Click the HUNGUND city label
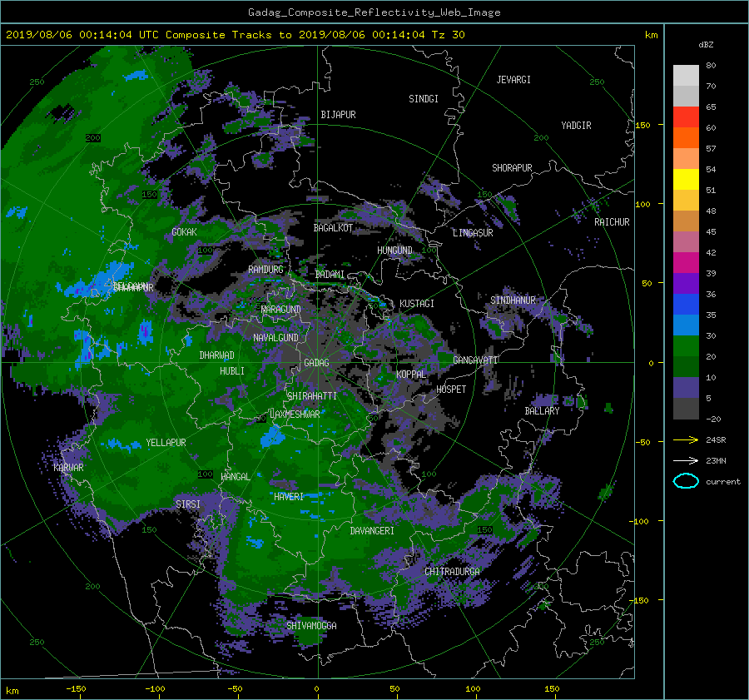The image size is (749, 700). tap(394, 251)
